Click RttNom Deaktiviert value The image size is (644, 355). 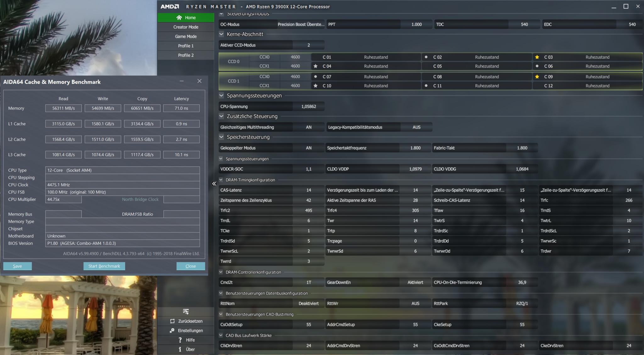pyautogui.click(x=309, y=303)
